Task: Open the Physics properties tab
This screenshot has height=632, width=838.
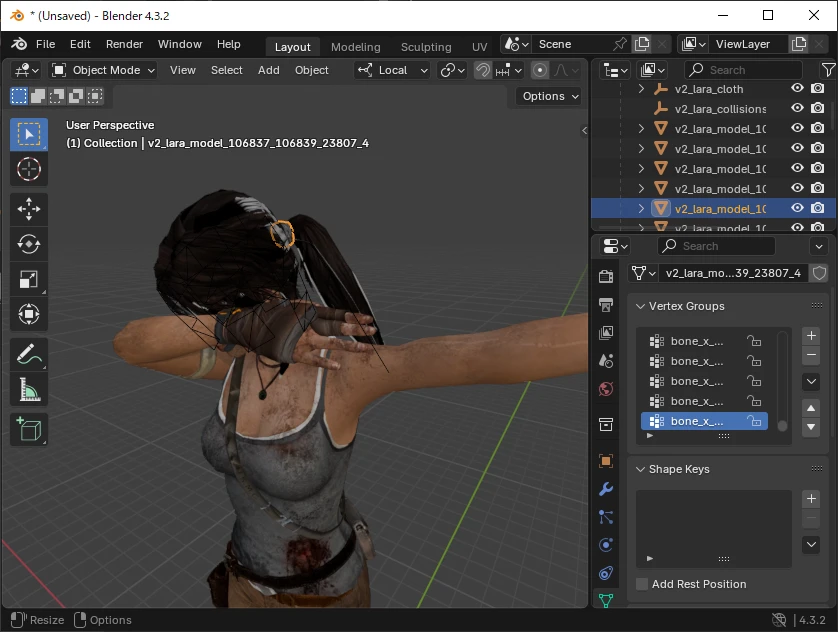Action: [x=606, y=545]
